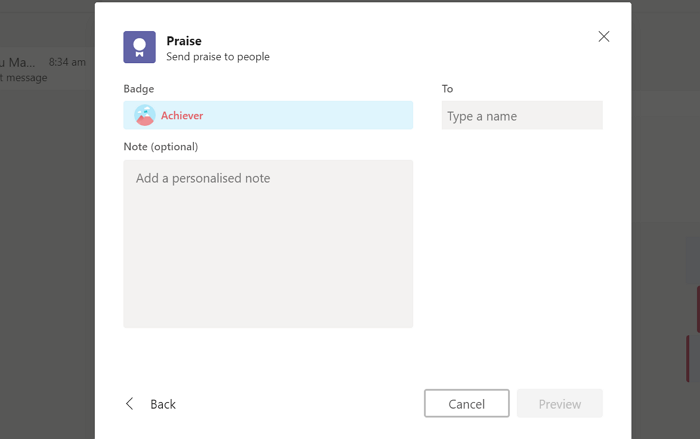Click the purple Praise app icon
This screenshot has height=439, width=700.
coord(140,47)
